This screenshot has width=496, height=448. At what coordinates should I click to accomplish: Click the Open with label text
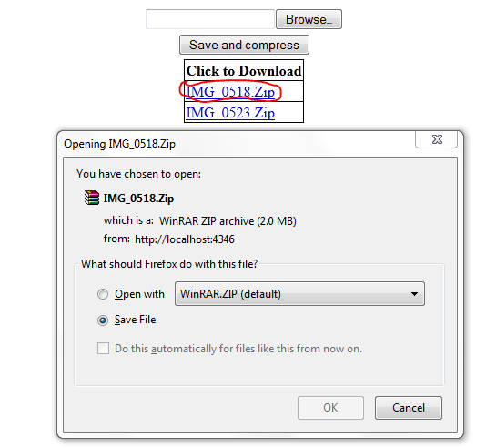pyautogui.click(x=139, y=294)
